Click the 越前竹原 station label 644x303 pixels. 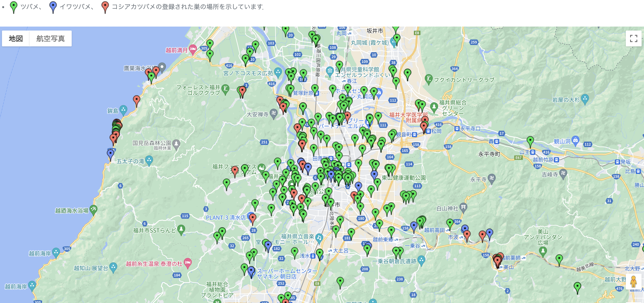click(543, 159)
